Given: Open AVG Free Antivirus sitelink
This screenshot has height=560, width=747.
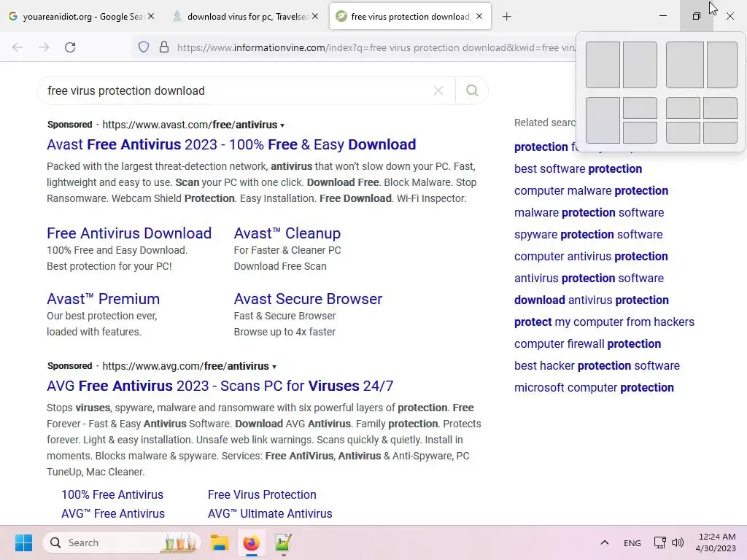Looking at the screenshot, I should pos(113,514).
